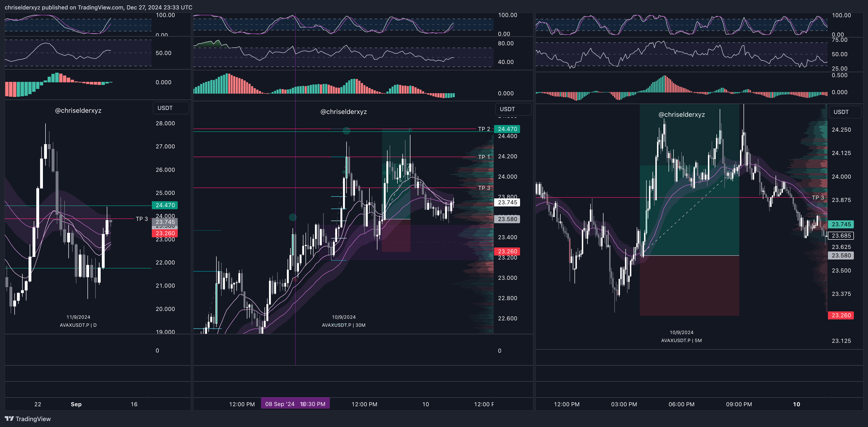Click AVAXUSDT.P | D symbol label
This screenshot has height=427, width=868.
point(78,325)
